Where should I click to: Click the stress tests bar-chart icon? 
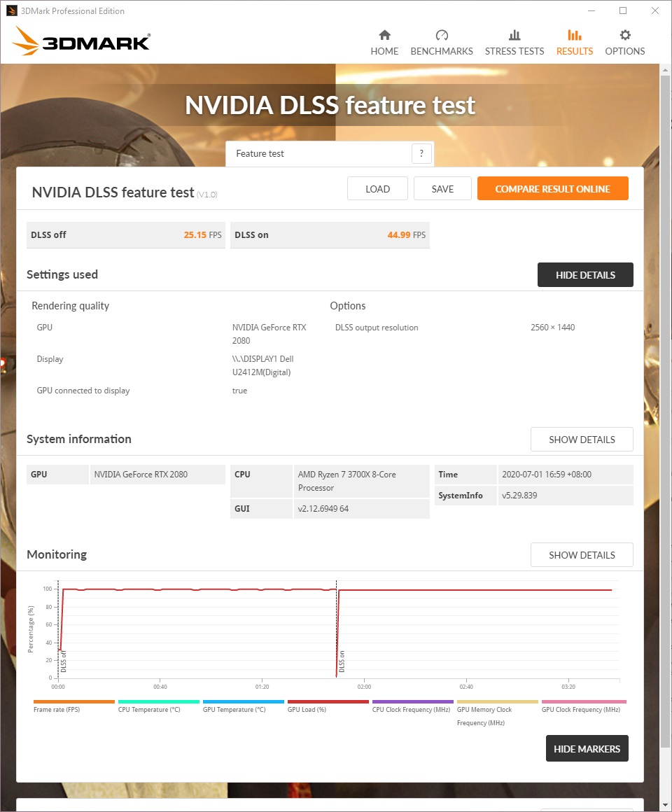pos(514,35)
